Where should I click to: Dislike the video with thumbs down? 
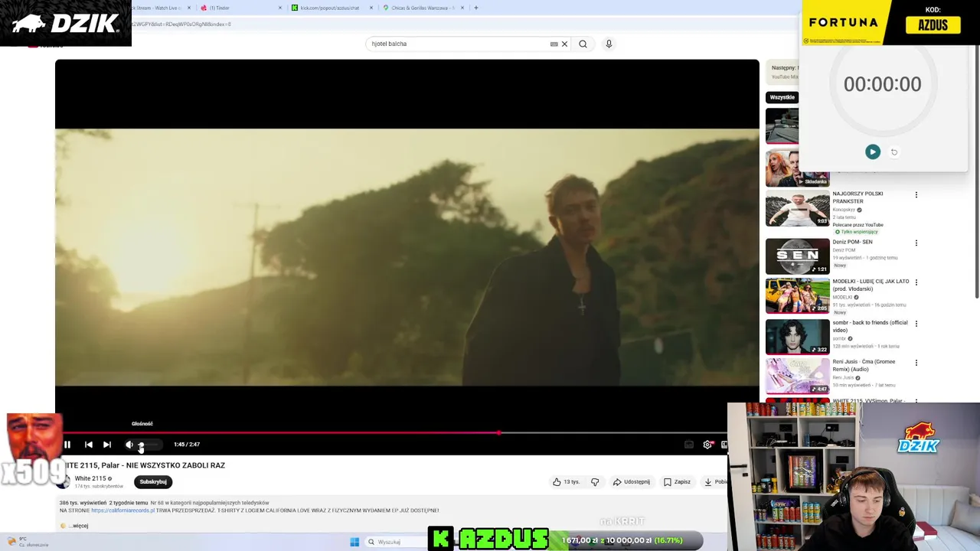595,482
